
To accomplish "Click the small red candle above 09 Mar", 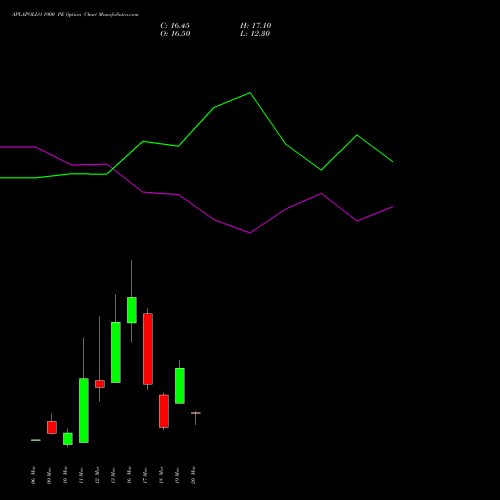I will coord(52,427).
